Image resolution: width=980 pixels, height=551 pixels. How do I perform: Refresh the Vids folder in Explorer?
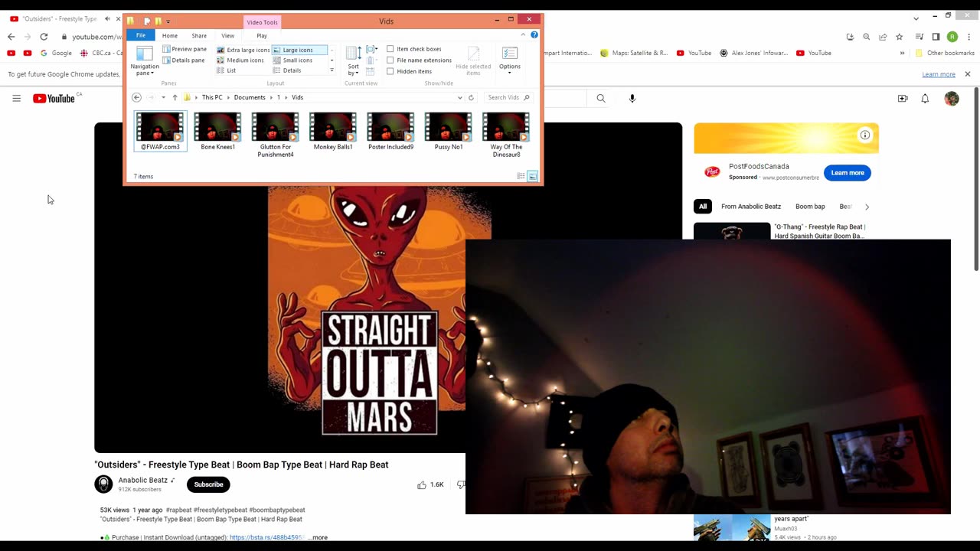tap(471, 97)
